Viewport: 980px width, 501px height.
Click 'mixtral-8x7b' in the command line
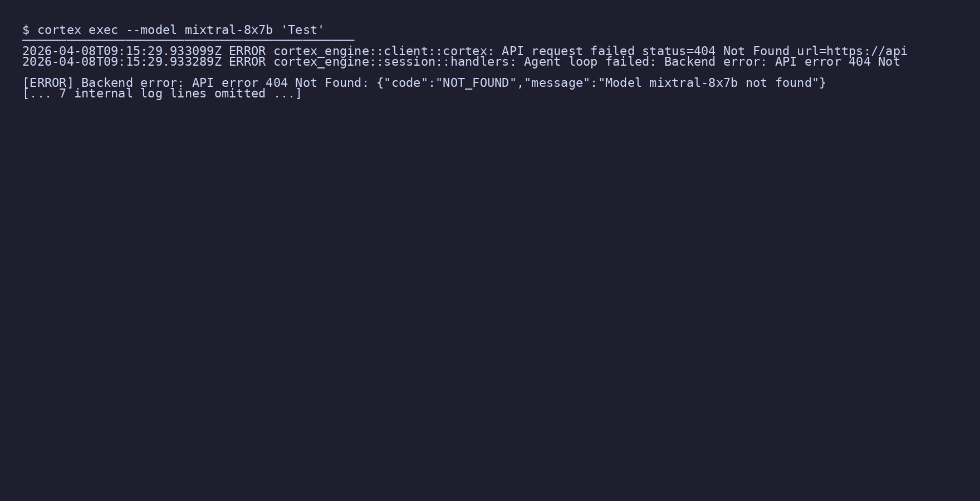coord(229,30)
